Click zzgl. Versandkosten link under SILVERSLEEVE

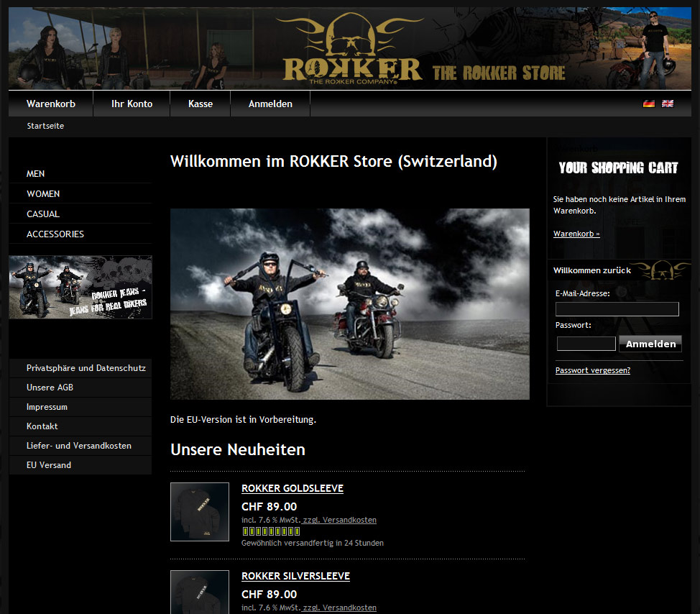(x=339, y=608)
